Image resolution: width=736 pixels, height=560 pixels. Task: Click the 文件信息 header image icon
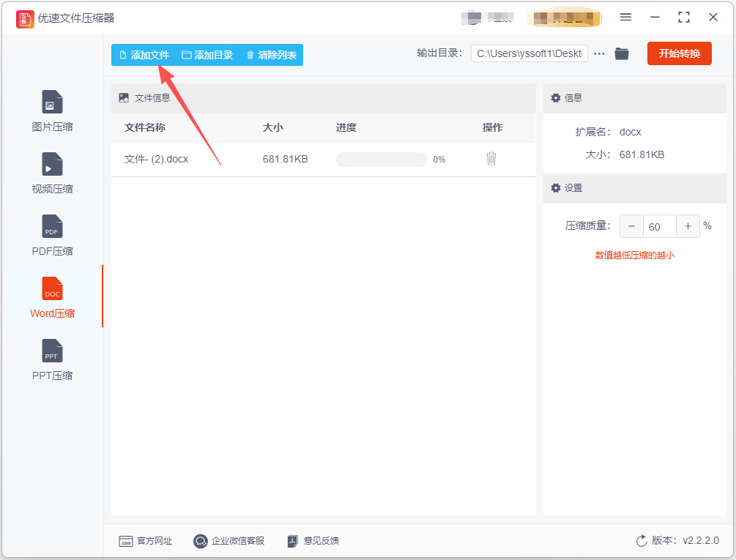click(x=124, y=97)
